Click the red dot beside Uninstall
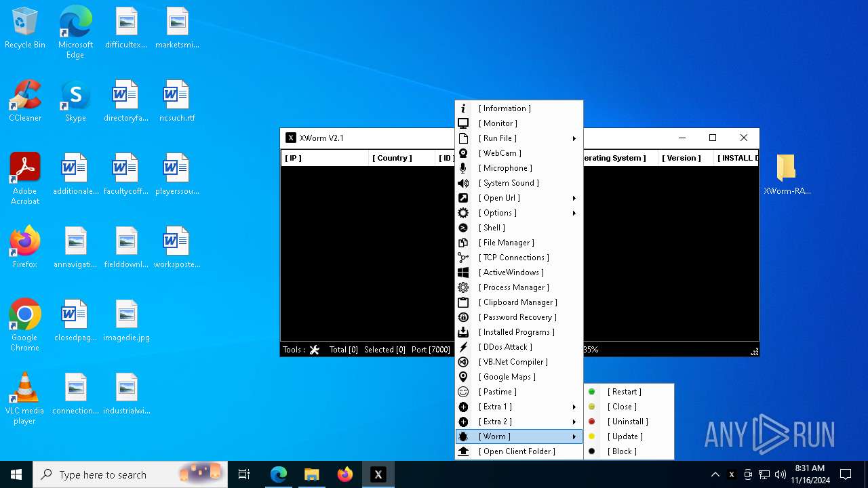 click(x=591, y=422)
